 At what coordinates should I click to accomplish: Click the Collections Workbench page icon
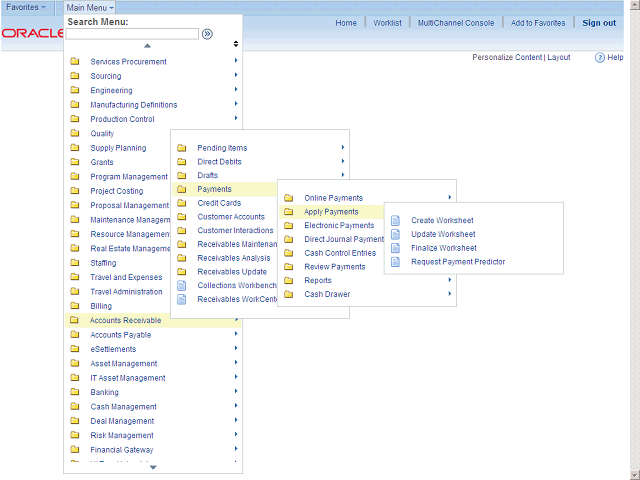pyautogui.click(x=181, y=285)
